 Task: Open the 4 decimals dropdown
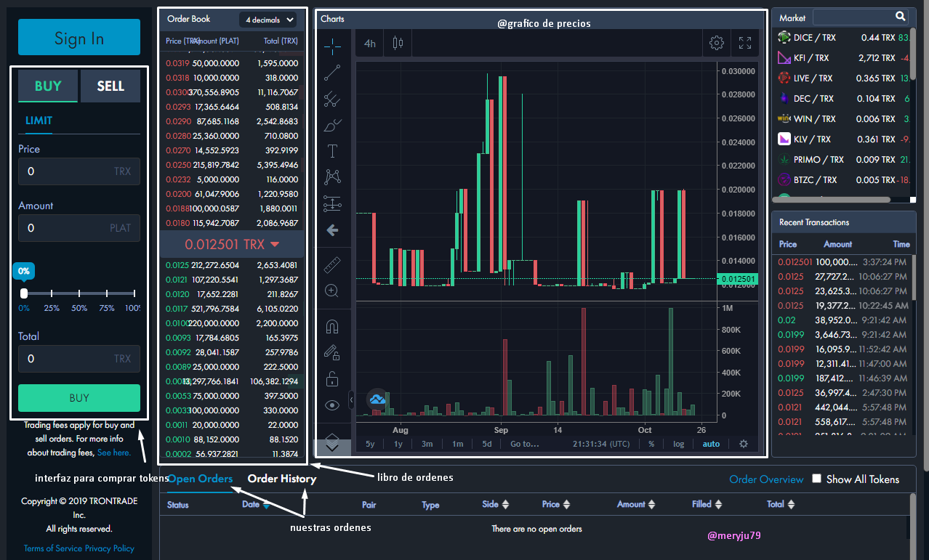[268, 20]
